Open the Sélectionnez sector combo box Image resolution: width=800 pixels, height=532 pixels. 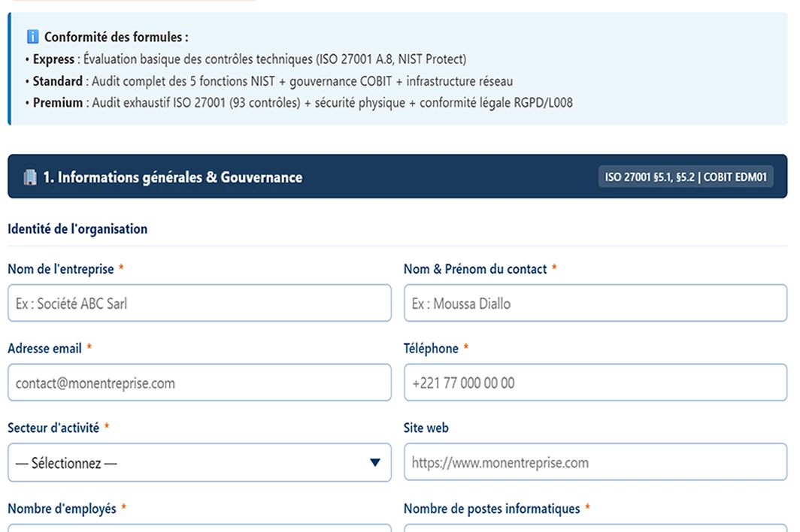[x=199, y=463]
